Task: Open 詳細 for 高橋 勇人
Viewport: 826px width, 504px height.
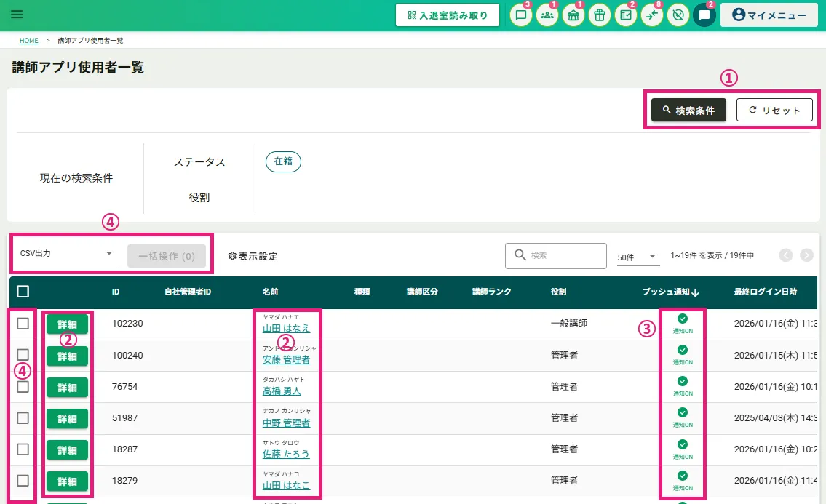Action: coord(67,388)
